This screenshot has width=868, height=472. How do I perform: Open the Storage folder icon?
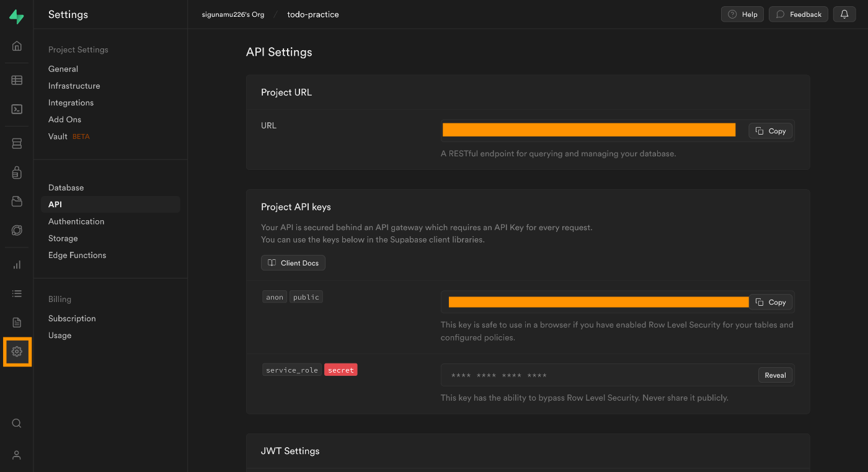click(x=17, y=202)
